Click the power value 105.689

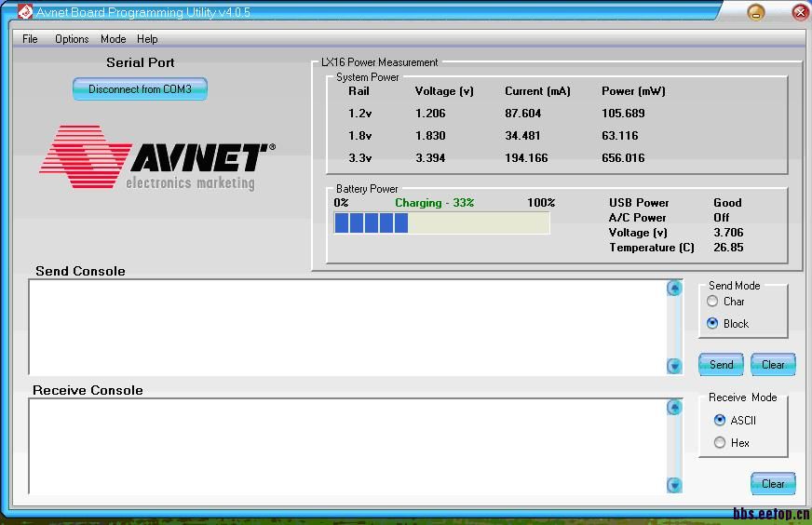click(623, 113)
